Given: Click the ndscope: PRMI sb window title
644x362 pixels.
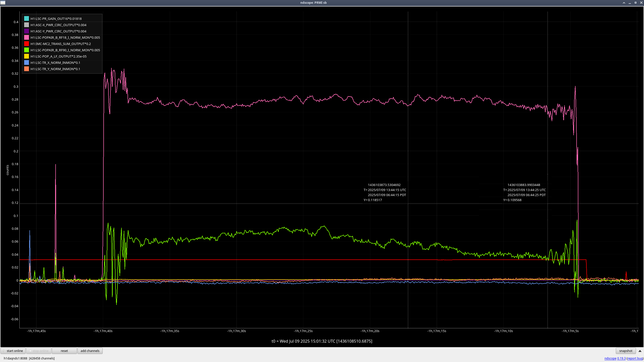Looking at the screenshot, I should coord(313,3).
